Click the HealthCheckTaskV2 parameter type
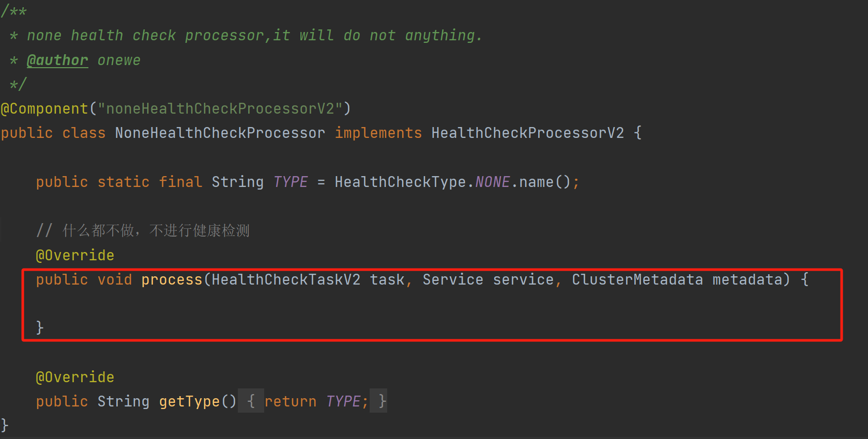 tap(286, 279)
